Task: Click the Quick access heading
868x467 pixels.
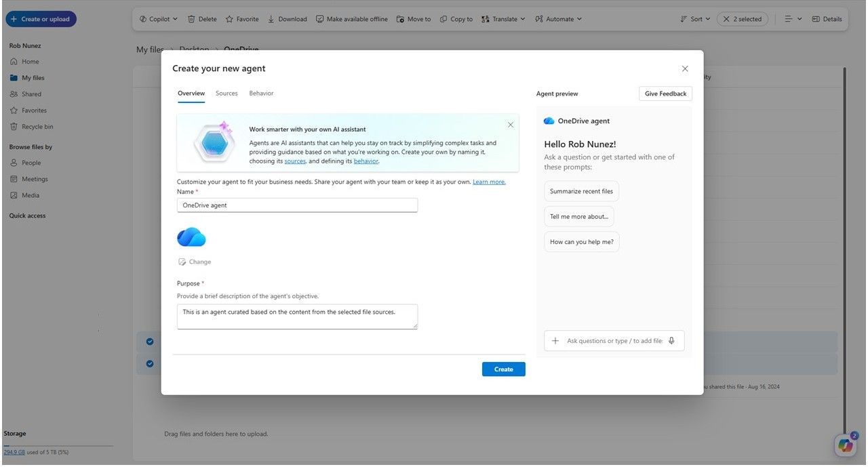Action: (x=28, y=216)
